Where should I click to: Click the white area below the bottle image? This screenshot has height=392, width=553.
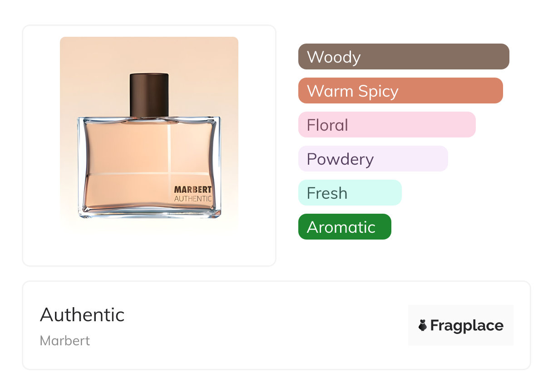[x=149, y=247]
